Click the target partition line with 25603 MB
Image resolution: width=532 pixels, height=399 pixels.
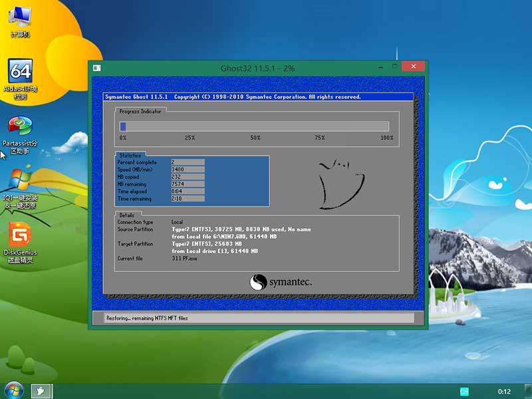coord(207,244)
